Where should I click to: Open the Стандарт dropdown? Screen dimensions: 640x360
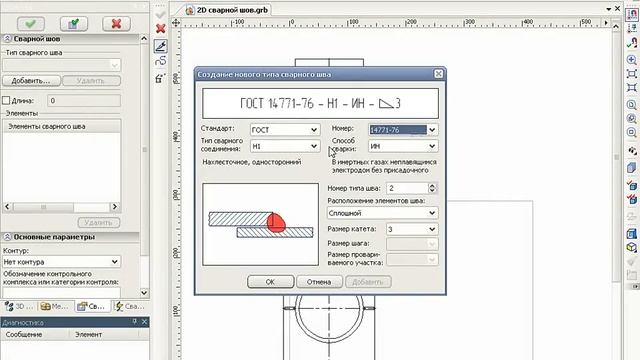(313, 130)
